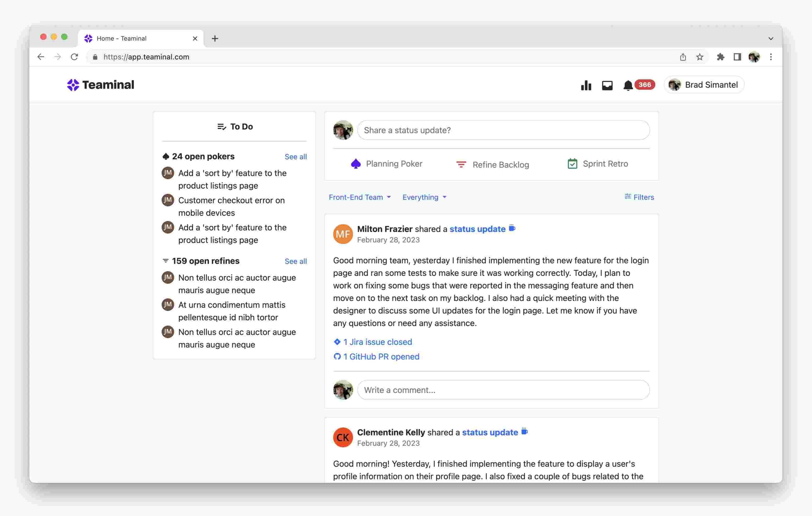The width and height of the screenshot is (812, 516).
Task: Click the browser forward arrow
Action: click(x=58, y=57)
